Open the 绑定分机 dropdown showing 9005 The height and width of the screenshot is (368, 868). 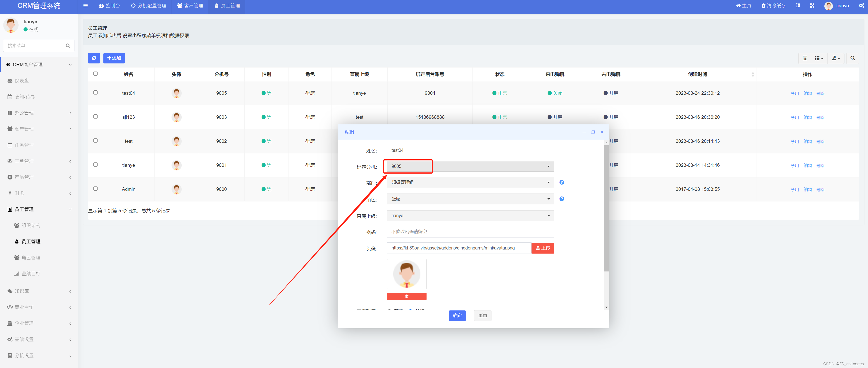click(470, 166)
